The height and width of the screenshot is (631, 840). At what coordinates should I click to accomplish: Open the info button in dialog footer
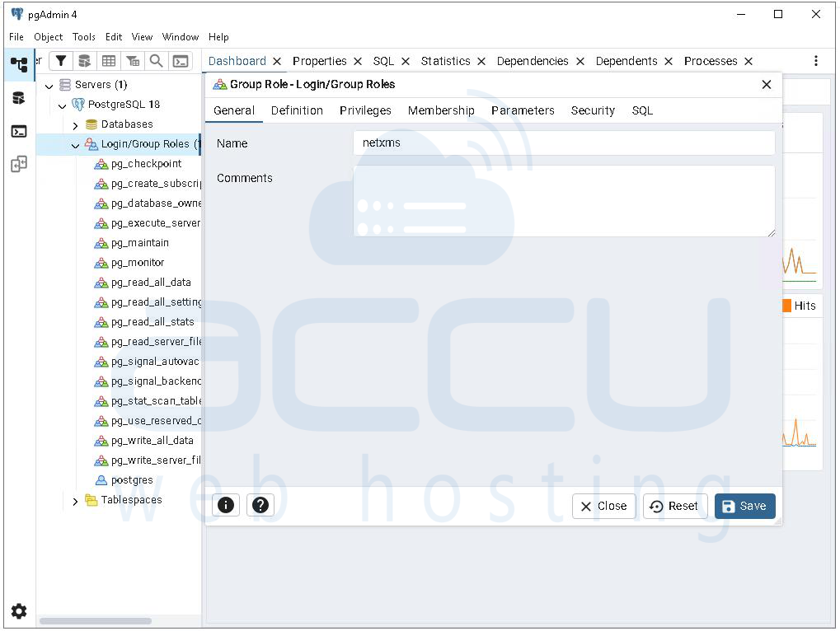[226, 505]
